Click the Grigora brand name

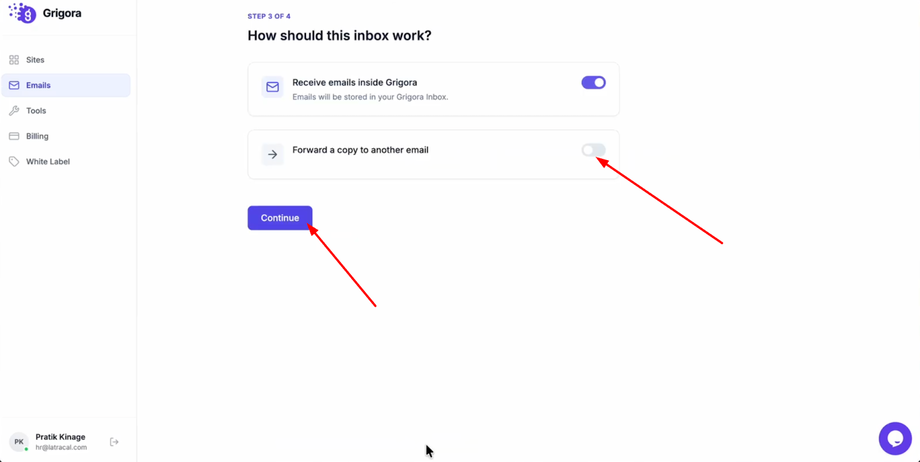click(x=62, y=13)
